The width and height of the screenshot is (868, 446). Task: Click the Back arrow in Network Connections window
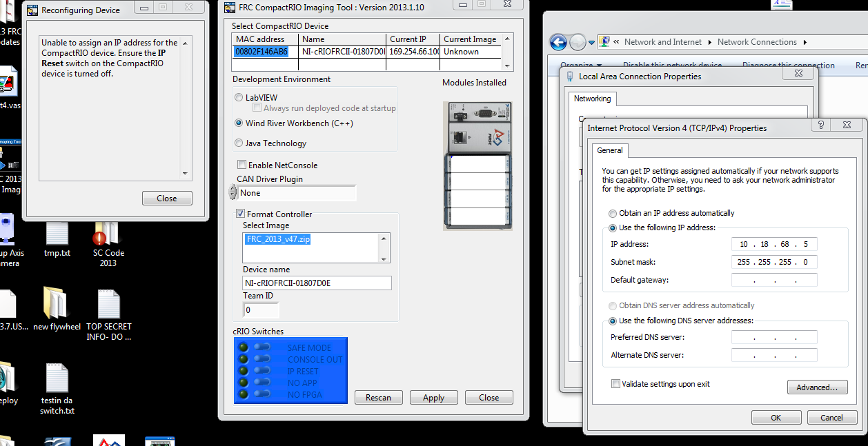pyautogui.click(x=558, y=42)
